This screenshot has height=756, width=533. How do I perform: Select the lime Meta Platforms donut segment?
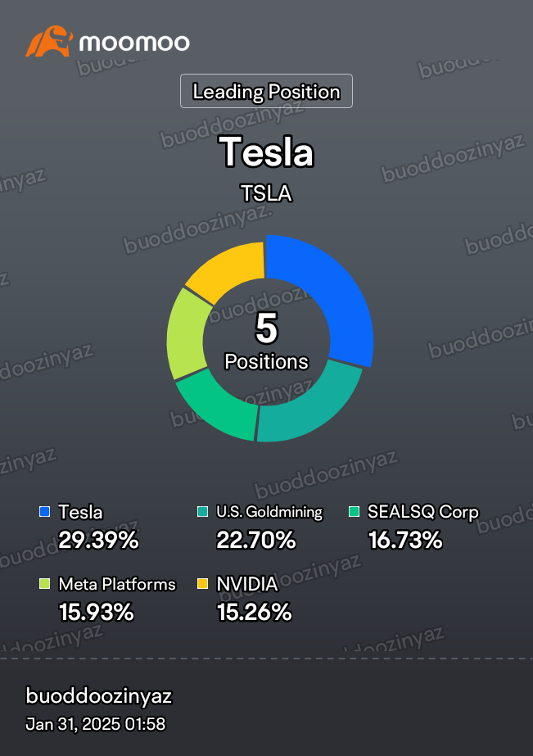coord(185,335)
